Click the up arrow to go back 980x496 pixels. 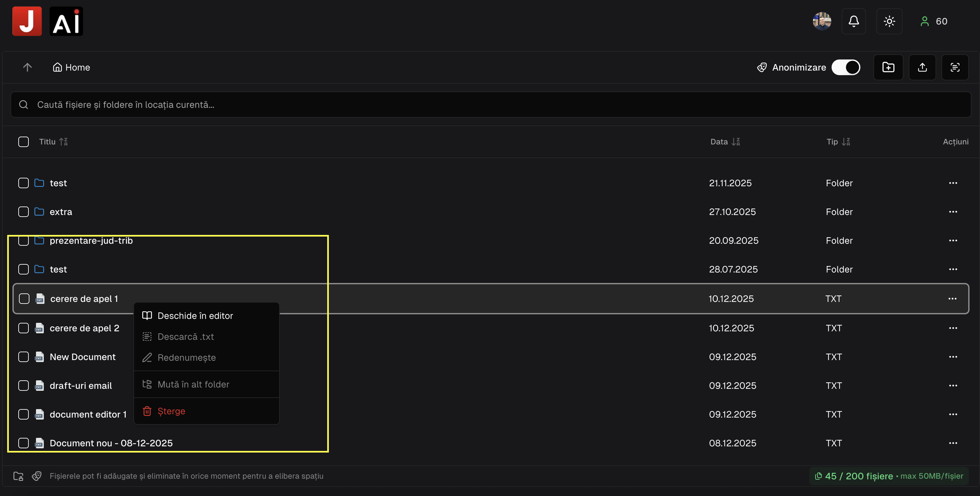tap(27, 67)
